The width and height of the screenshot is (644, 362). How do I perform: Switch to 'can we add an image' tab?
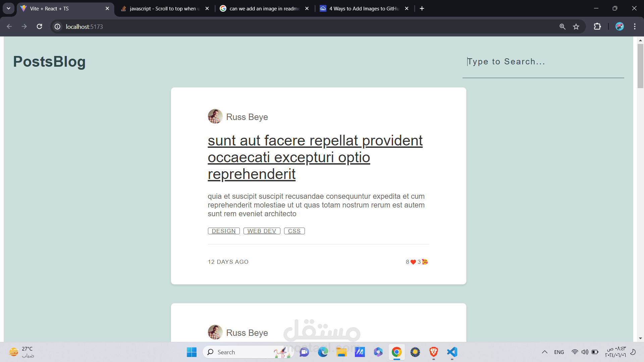point(264,9)
